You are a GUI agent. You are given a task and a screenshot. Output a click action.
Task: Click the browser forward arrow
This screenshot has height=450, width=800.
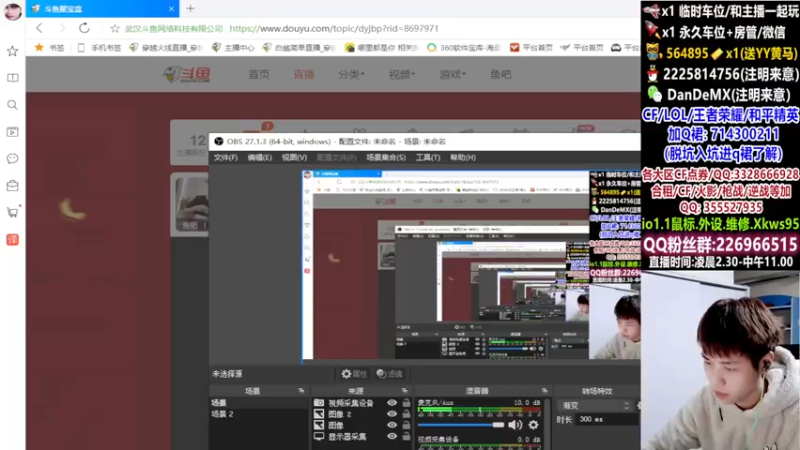coord(62,28)
